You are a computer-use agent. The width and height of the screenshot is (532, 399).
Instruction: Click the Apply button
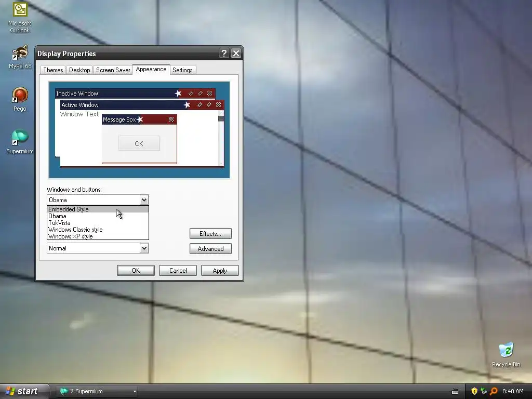220,270
